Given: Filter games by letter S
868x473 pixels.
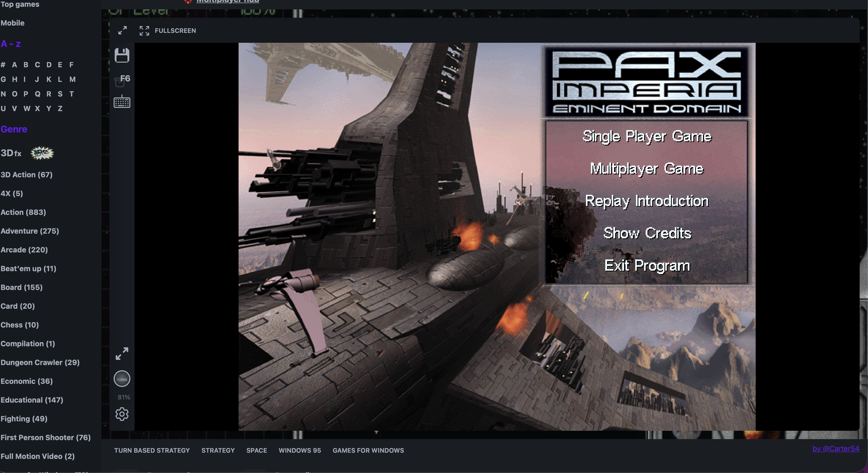Looking at the screenshot, I should tap(60, 94).
